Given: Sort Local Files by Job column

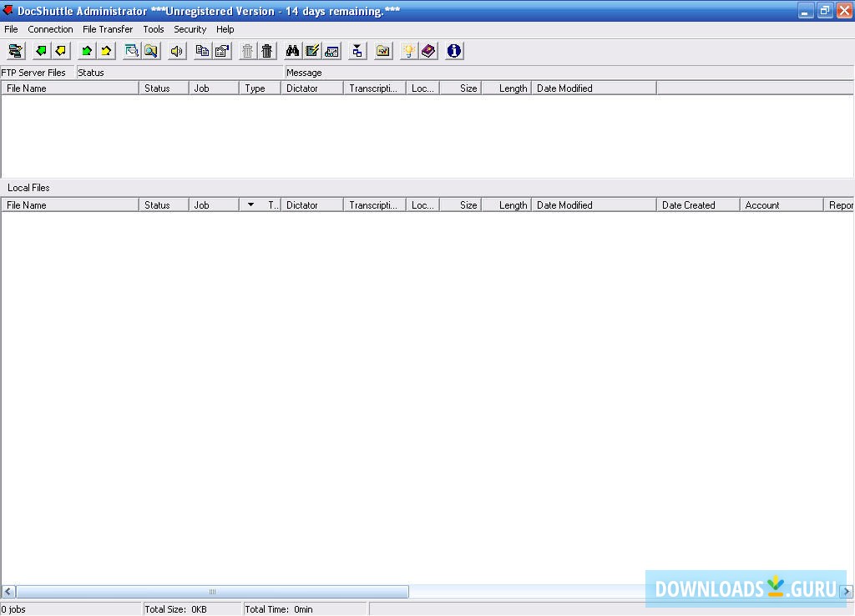Looking at the screenshot, I should coord(214,205).
